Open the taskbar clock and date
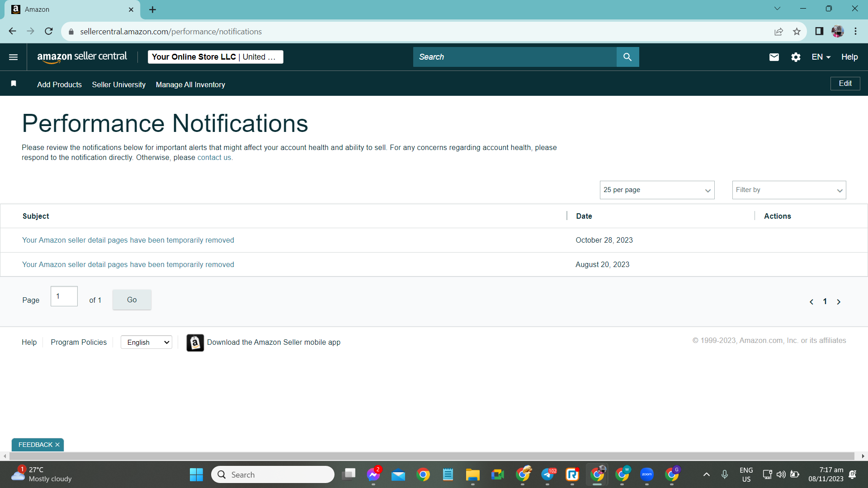Screen dimensions: 868x488 (x=826, y=474)
